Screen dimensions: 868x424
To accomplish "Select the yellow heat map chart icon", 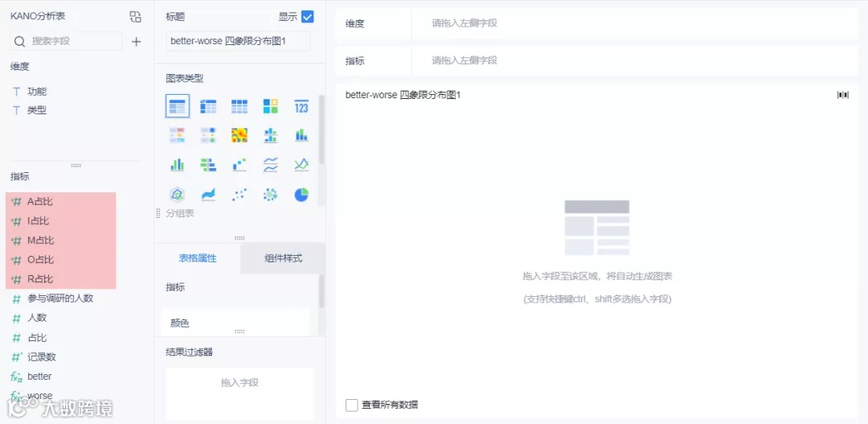I will (240, 135).
